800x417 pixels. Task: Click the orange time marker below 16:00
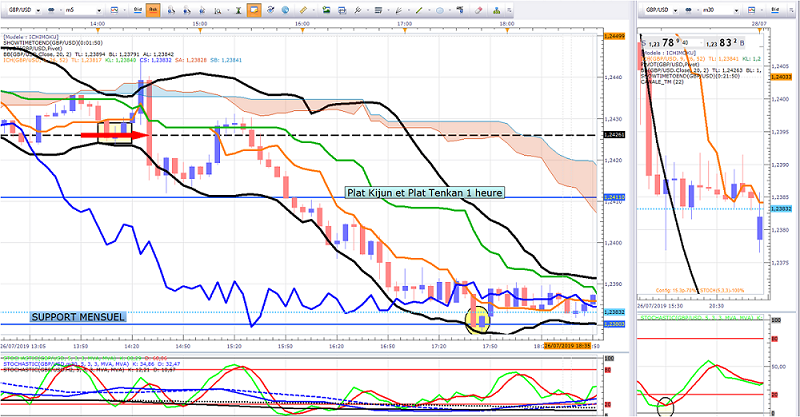pyautogui.click(x=302, y=30)
